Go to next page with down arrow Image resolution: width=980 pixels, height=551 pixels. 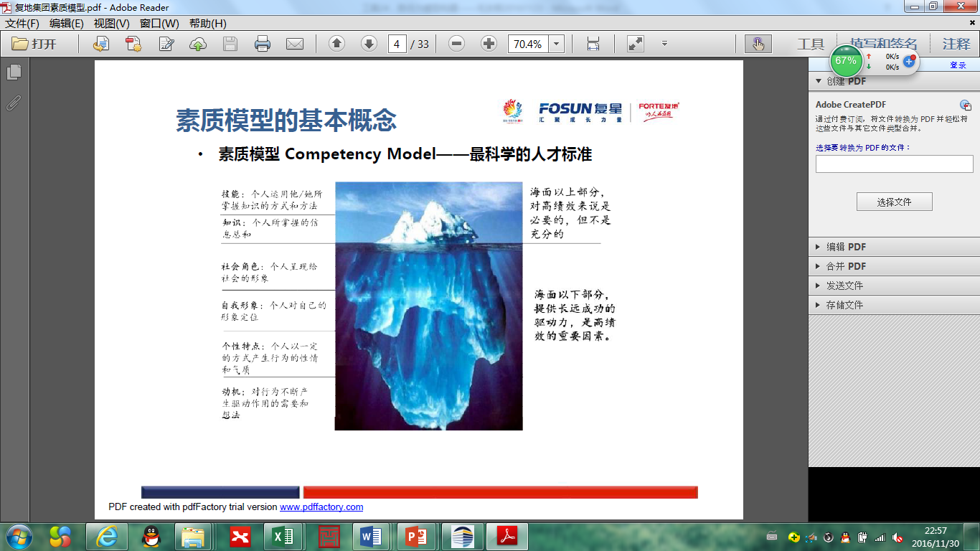tap(369, 44)
